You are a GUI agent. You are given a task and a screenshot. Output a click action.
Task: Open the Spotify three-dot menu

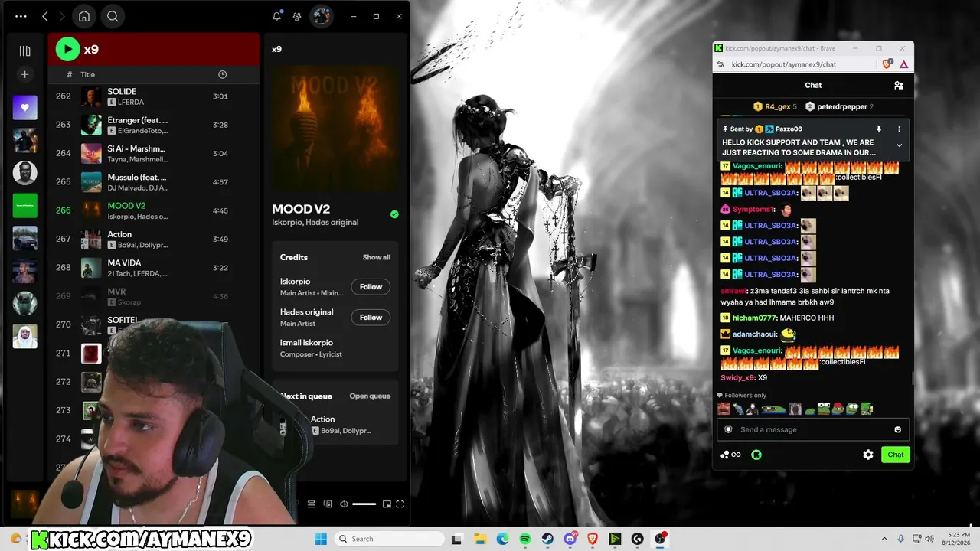click(x=21, y=16)
